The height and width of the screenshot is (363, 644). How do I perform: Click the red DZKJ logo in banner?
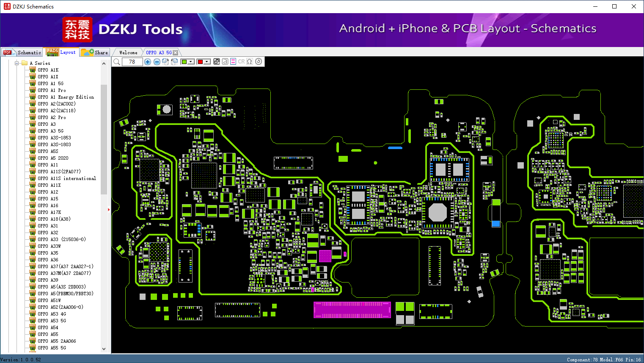click(77, 30)
